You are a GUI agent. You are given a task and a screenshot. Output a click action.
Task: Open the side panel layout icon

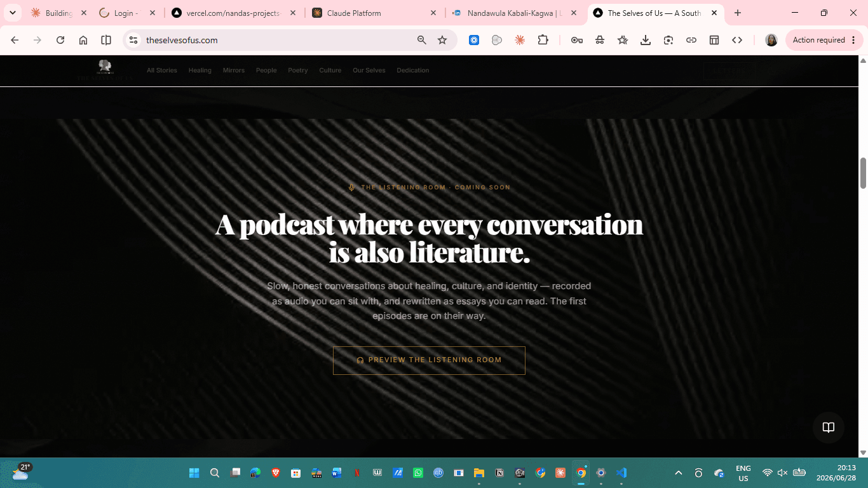click(714, 40)
